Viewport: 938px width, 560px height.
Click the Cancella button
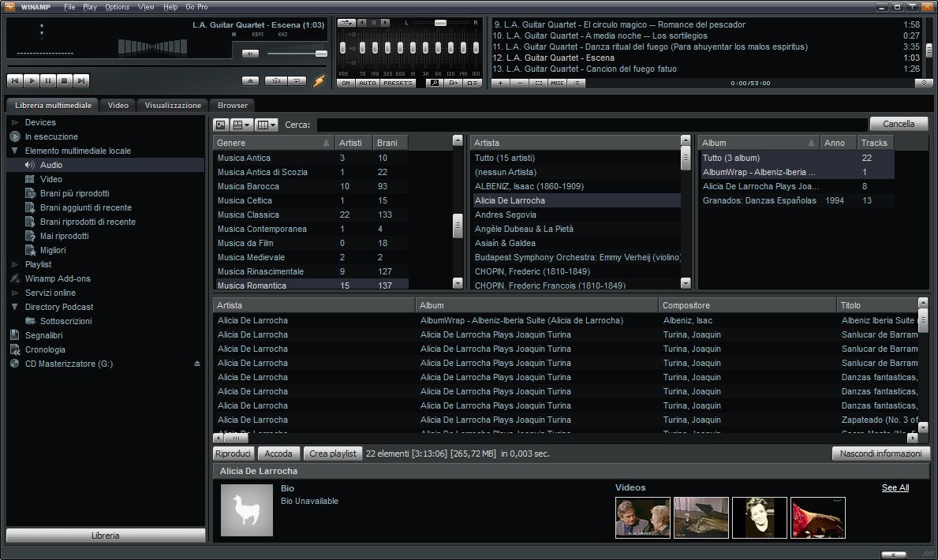click(x=899, y=124)
